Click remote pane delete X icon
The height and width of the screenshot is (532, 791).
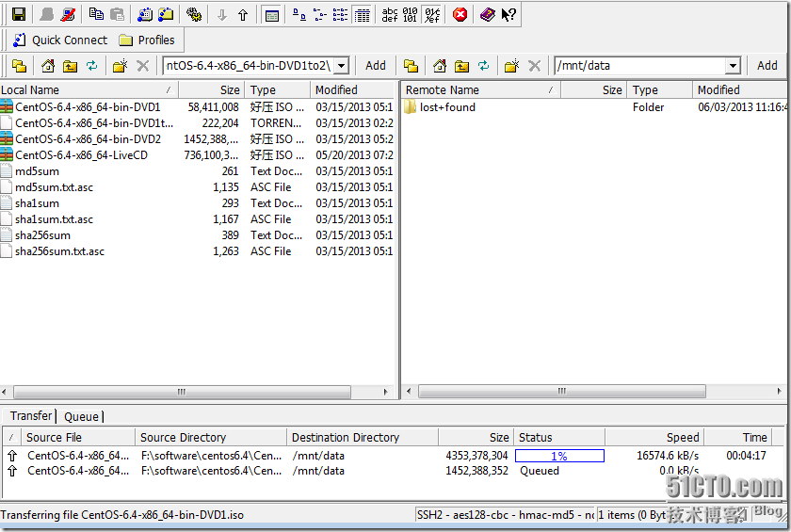tap(534, 66)
